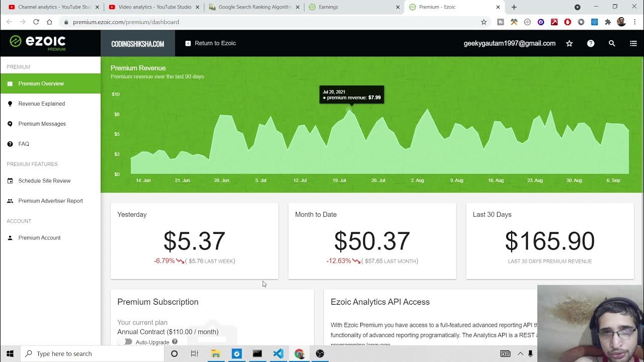644x362 pixels.
Task: Bookmark this page with the star icon
Action: click(484, 22)
